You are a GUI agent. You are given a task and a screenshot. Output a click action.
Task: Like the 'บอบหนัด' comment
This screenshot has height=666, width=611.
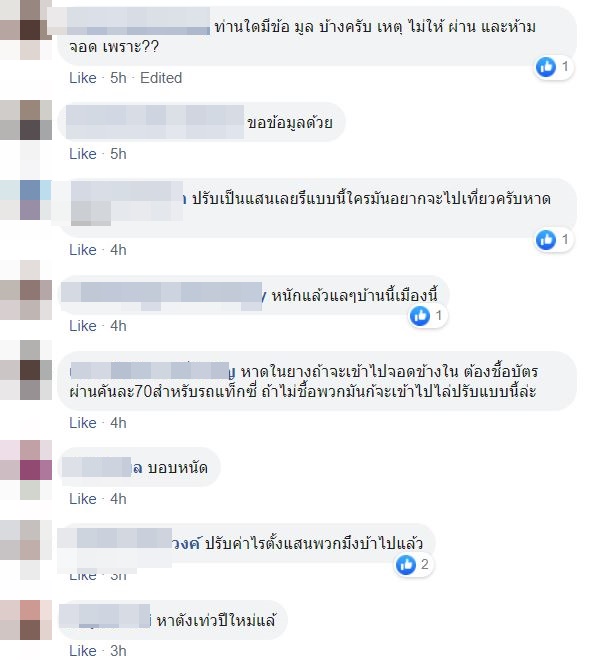pyautogui.click(x=83, y=499)
